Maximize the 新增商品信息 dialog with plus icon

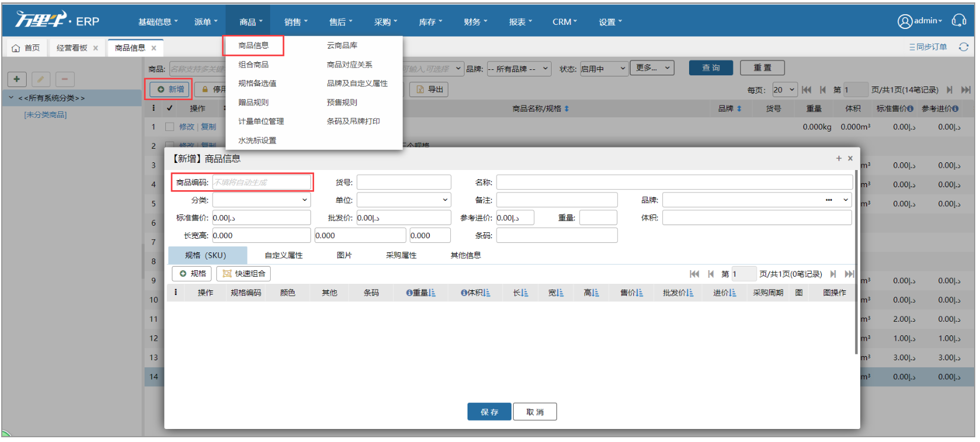838,158
